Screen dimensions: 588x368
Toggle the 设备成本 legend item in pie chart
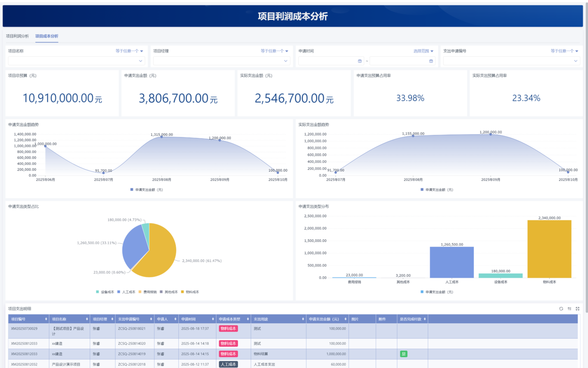point(105,292)
